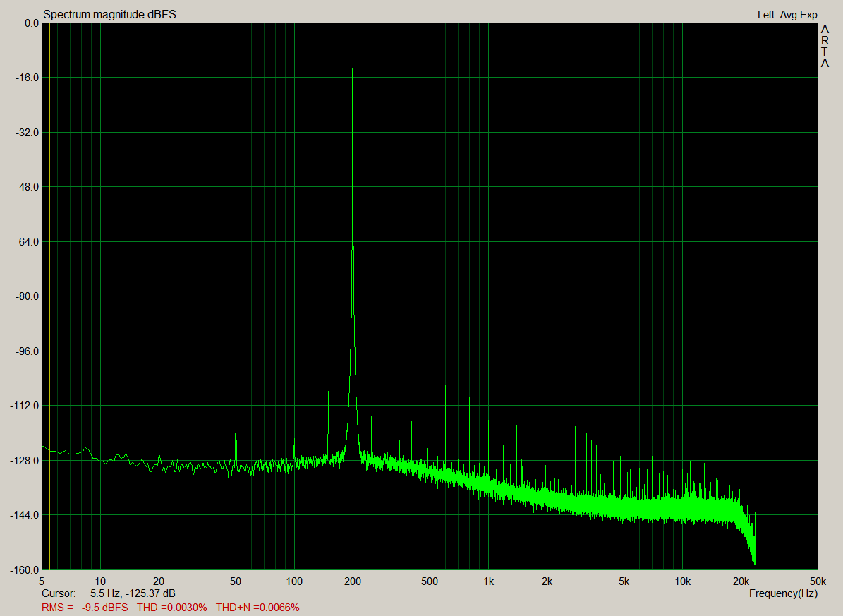Click the 50 Hz frequency axis label
Screen dimensions: 843x616
[236, 581]
